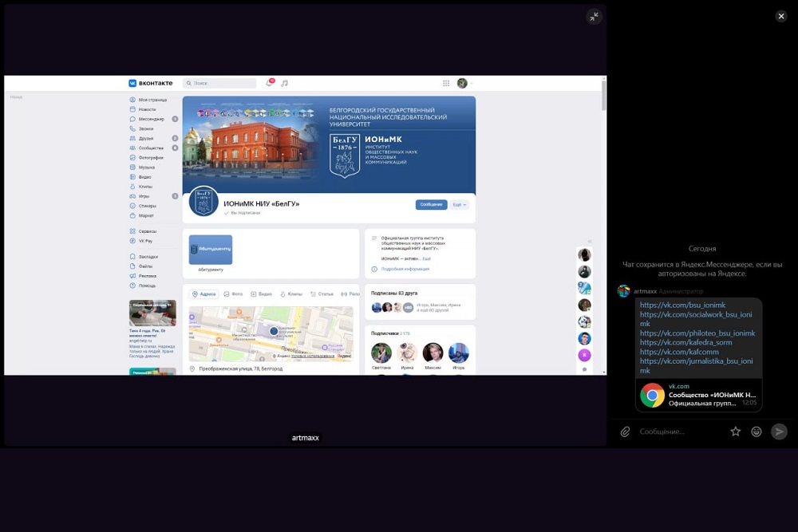The height and width of the screenshot is (532, 798).
Task: Expand the Ещё dropdown on the group page
Action: pos(459,204)
